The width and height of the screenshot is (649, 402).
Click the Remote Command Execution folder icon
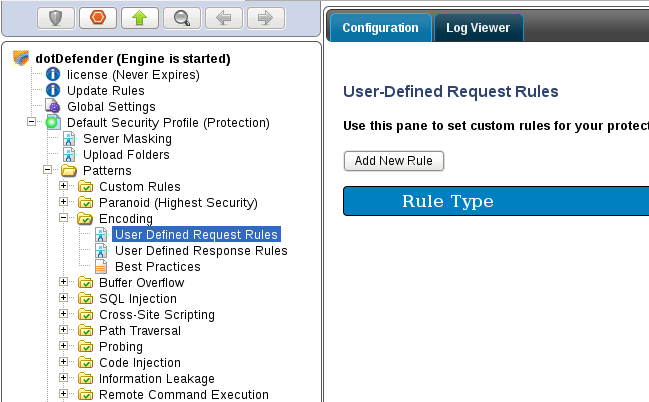85,395
